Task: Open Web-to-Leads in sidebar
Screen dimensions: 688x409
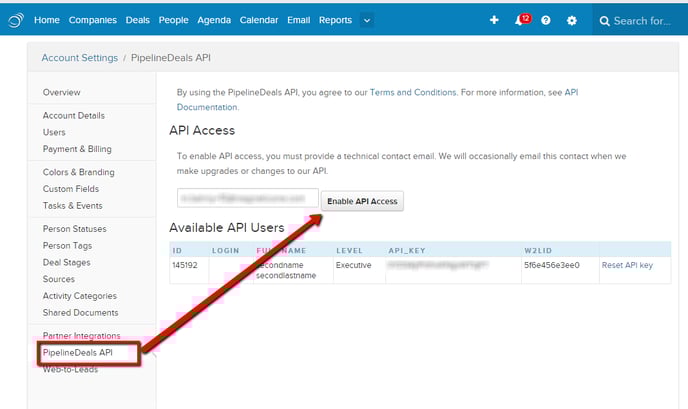Action: click(x=70, y=370)
